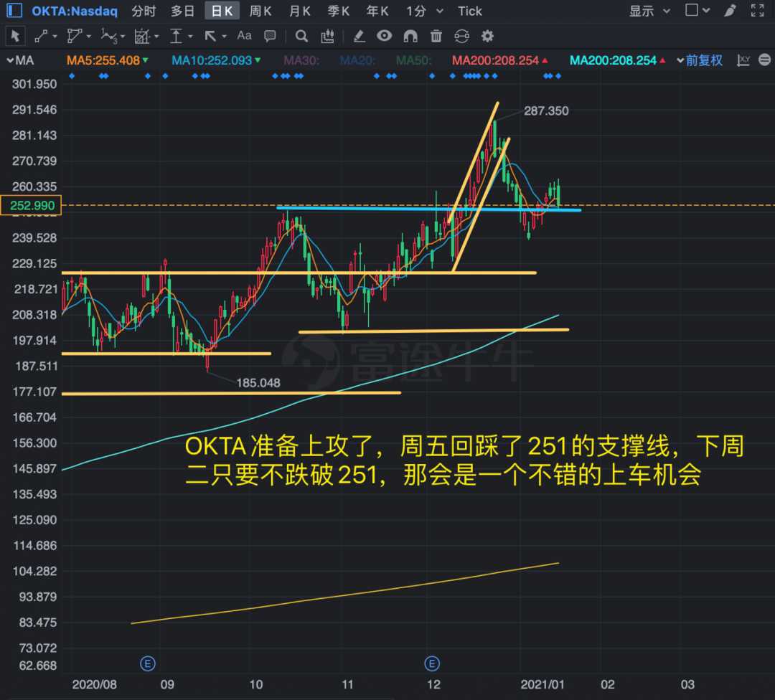775x700 pixels.
Task: Click the 252.990 current price tag
Action: [31, 206]
